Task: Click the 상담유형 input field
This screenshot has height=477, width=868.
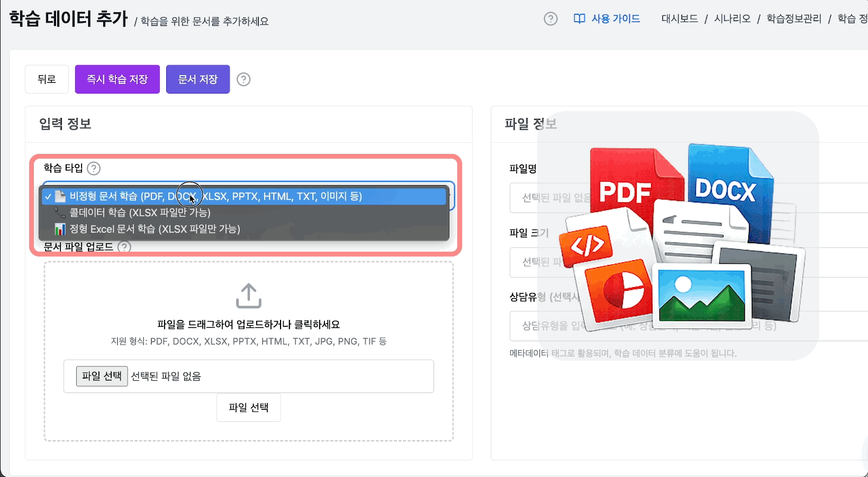Action: [689, 326]
